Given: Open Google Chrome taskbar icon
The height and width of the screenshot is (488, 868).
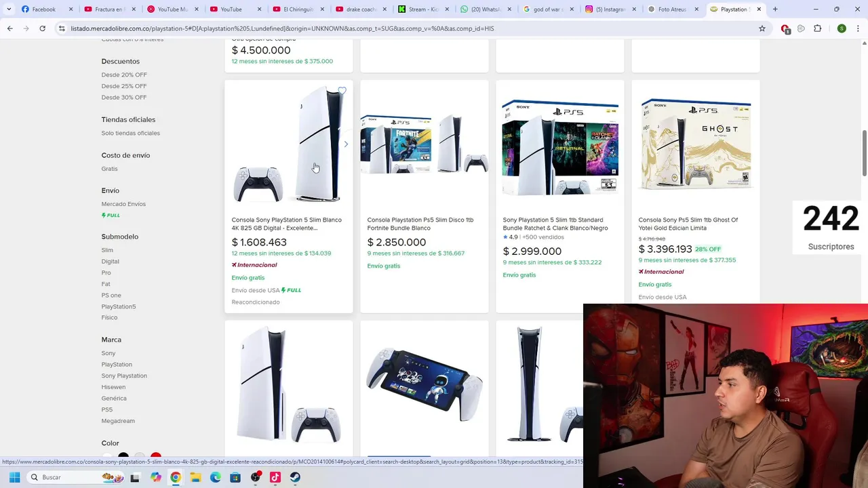Looking at the screenshot, I should click(x=176, y=477).
